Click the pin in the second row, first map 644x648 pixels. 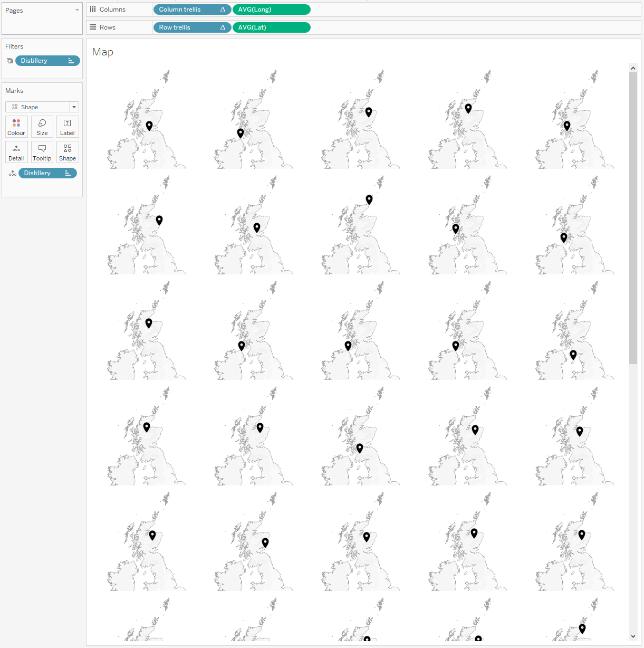159,220
